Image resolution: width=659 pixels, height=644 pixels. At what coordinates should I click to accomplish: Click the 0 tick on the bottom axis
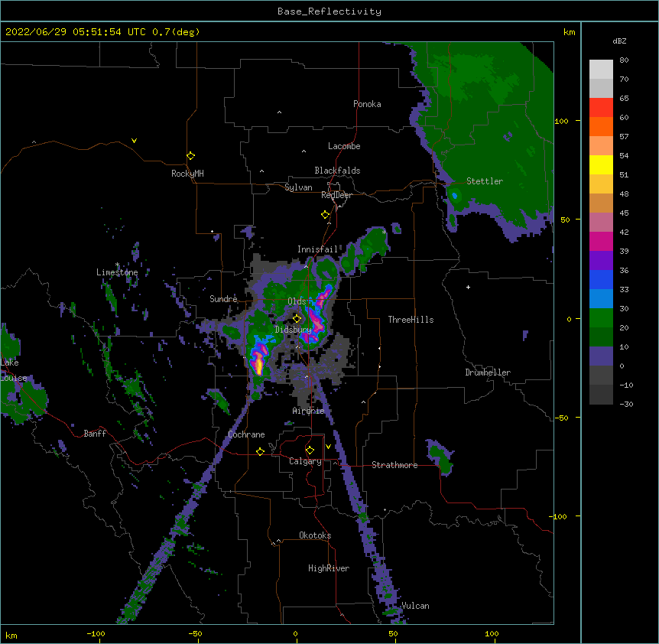pos(295,633)
